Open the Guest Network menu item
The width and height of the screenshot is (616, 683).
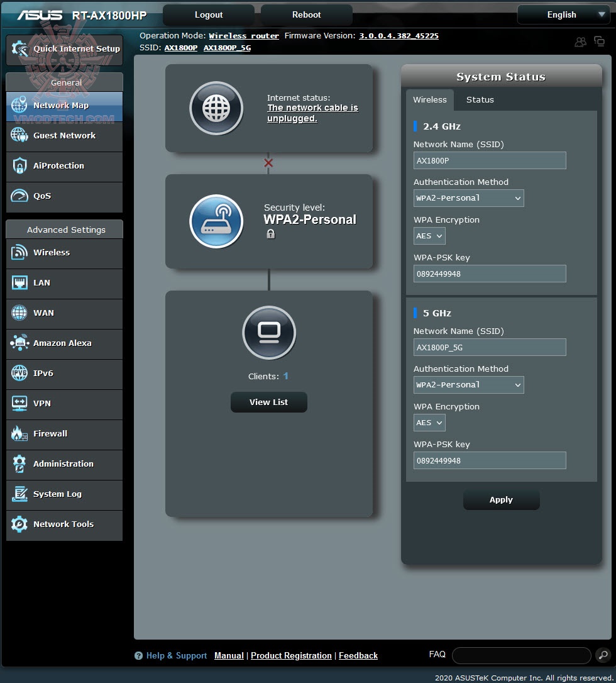(x=65, y=135)
